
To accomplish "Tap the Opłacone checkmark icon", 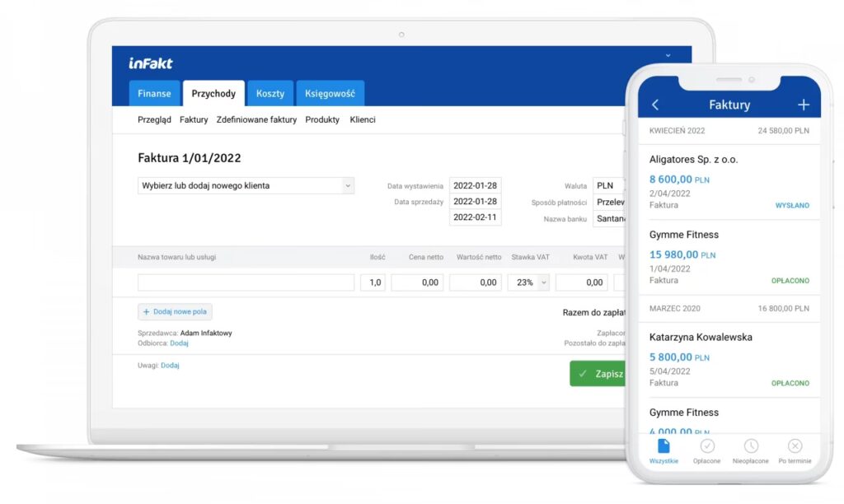I will (707, 446).
